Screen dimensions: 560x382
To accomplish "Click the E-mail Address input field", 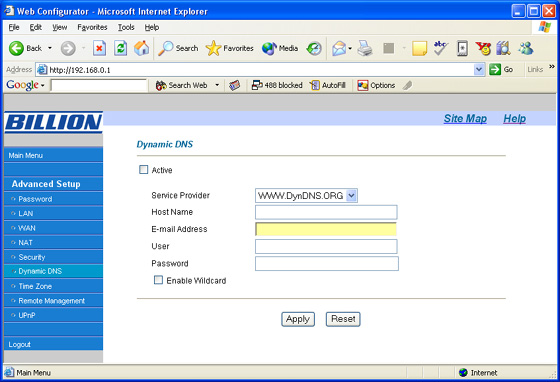I will (x=326, y=229).
